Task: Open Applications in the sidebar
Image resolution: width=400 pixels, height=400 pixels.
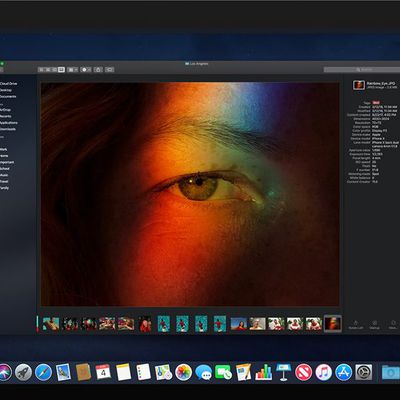Action: [9, 123]
